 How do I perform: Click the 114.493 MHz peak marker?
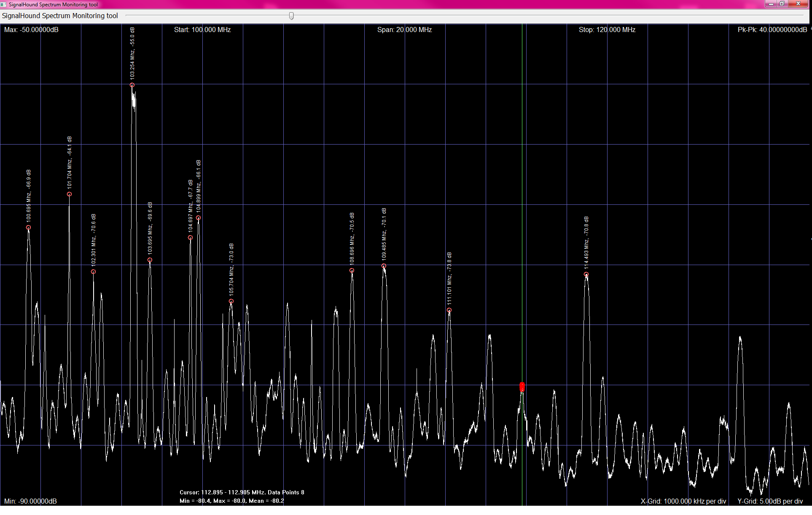click(586, 274)
